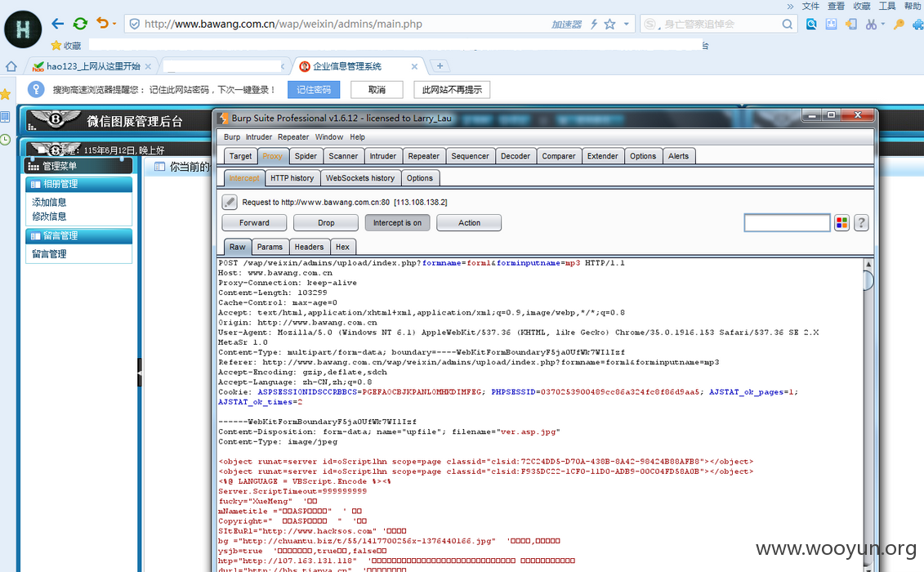Click the sidebar history clock icon
This screenshot has height=572, width=924.
point(5,140)
